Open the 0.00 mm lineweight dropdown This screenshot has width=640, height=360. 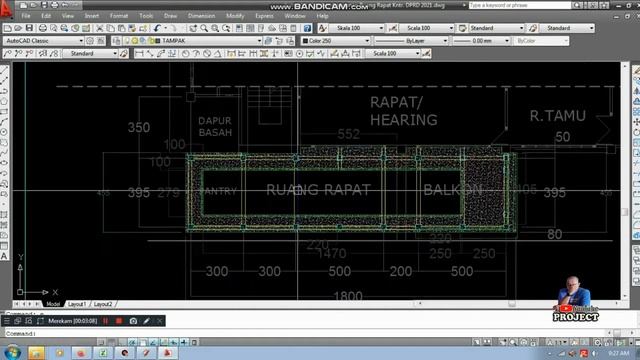(481, 41)
